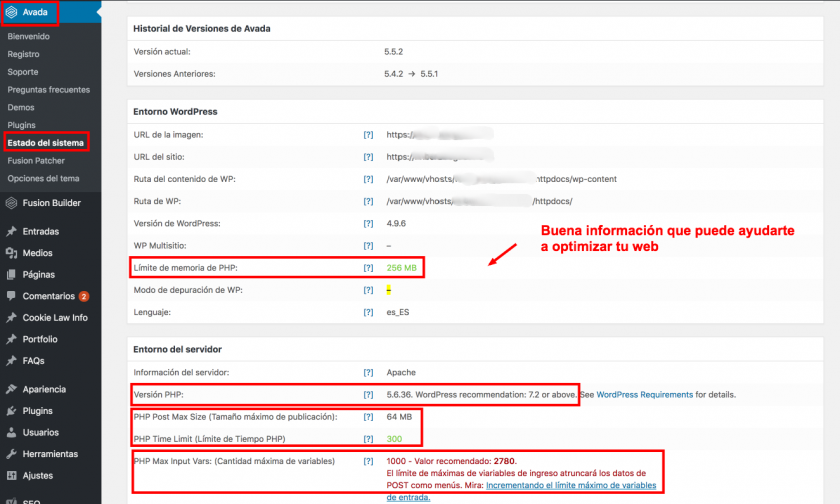Viewport: 840px width, 504px height.
Task: Open help tooltip for Límite de memoria de PHP
Action: (368, 268)
